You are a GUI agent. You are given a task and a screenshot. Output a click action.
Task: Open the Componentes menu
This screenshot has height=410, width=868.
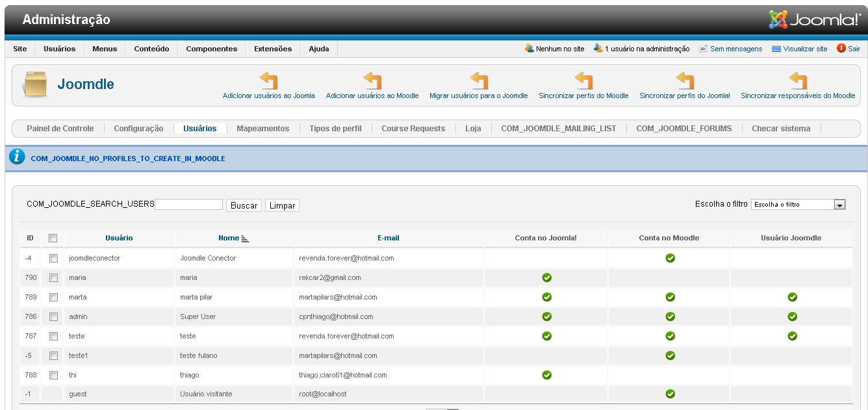pyautogui.click(x=211, y=49)
